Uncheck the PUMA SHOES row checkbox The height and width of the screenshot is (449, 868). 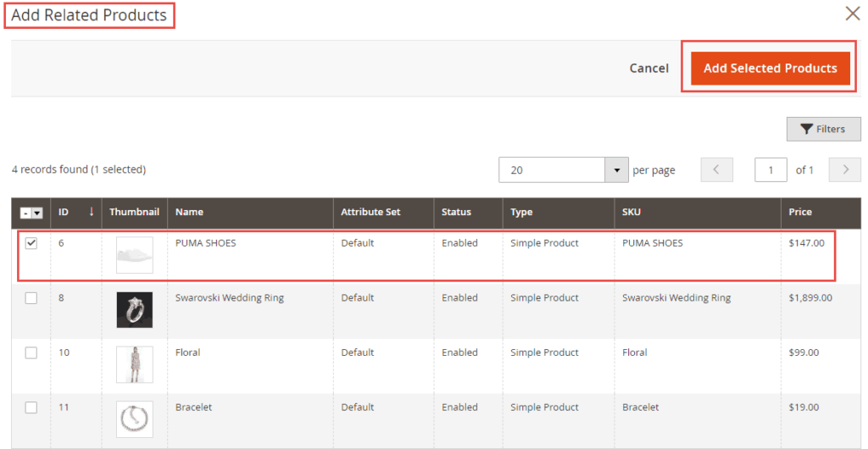pyautogui.click(x=31, y=243)
